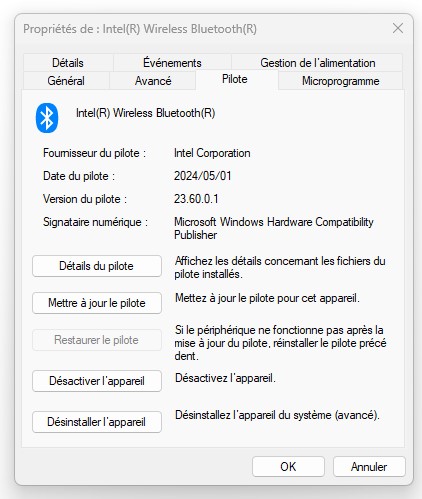Close the properties dialog with X

(398, 28)
